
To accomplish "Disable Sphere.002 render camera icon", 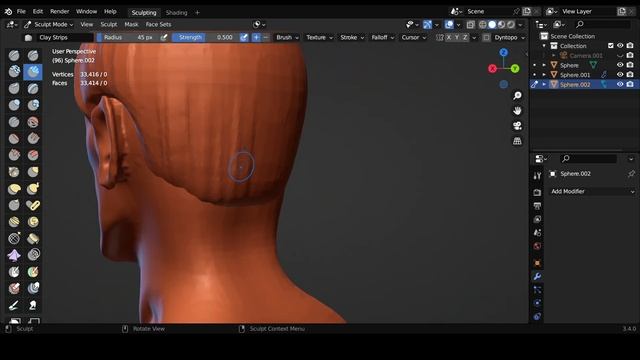I will click(x=630, y=84).
